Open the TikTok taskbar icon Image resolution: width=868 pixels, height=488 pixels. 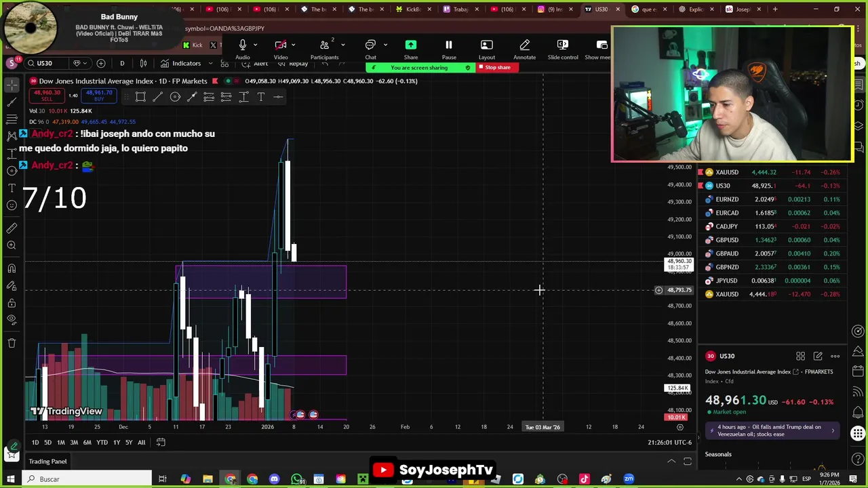click(585, 479)
